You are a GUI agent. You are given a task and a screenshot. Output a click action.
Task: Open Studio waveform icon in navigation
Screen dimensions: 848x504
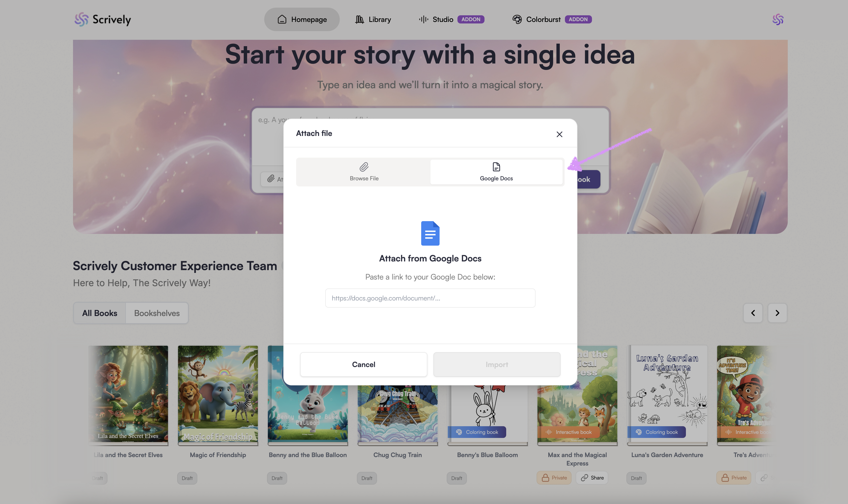point(423,19)
